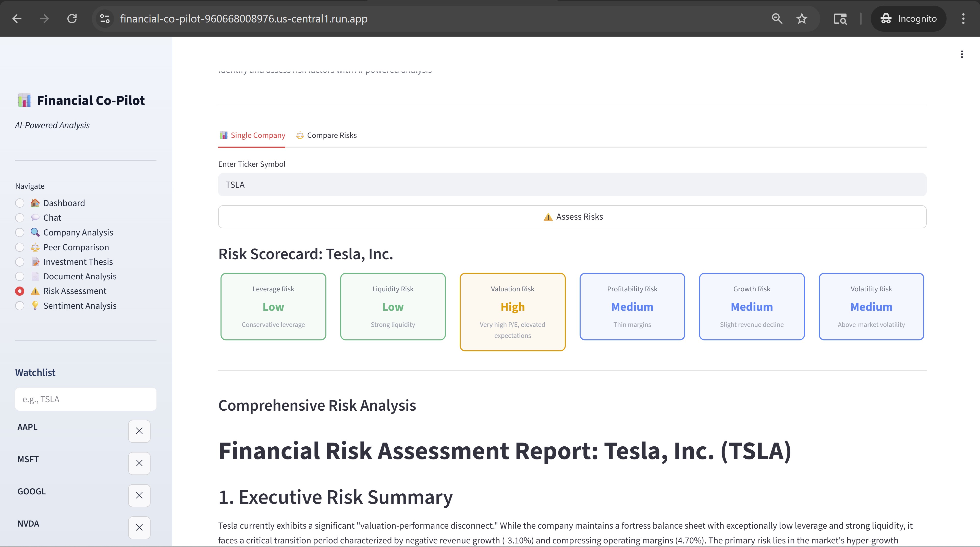Delete GOOGL from watchlist with X icon
Viewport: 980px width, 547px height.
coord(139,495)
